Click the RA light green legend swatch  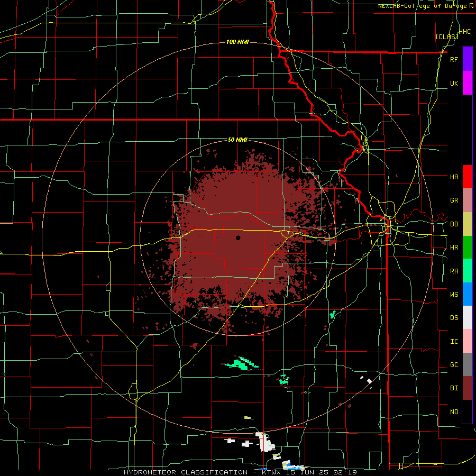(x=467, y=271)
